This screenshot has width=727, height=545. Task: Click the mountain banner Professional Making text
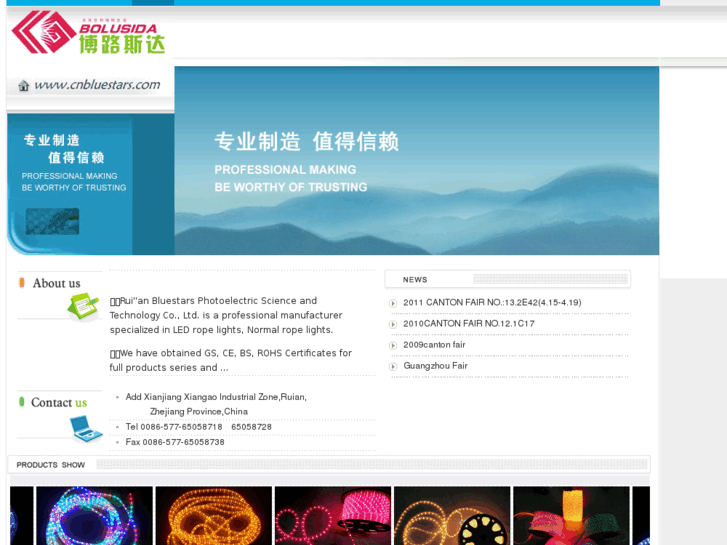point(291,178)
